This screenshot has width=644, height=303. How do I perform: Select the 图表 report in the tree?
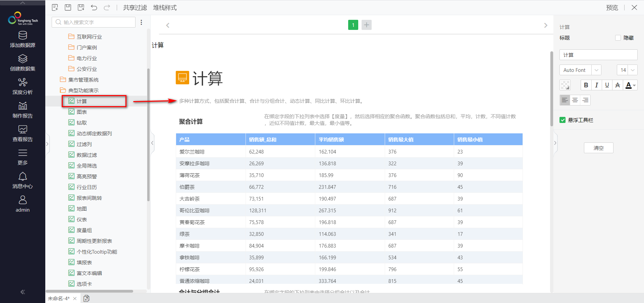[x=82, y=112]
